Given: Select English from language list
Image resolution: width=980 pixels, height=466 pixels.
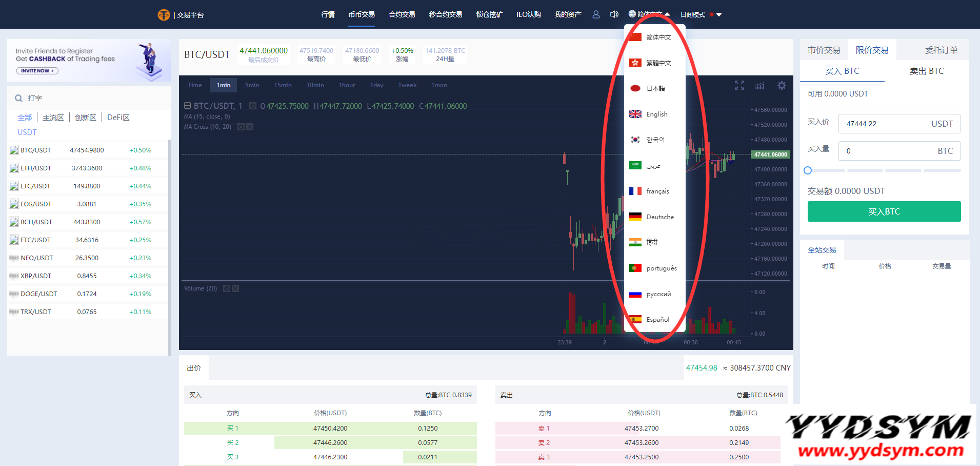Looking at the screenshot, I should point(656,114).
